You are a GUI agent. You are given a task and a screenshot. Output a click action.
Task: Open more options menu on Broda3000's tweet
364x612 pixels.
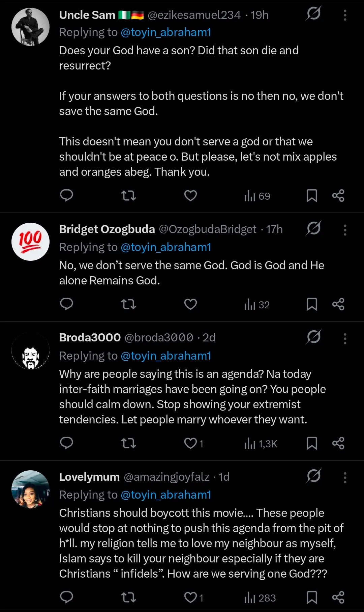pos(345,338)
